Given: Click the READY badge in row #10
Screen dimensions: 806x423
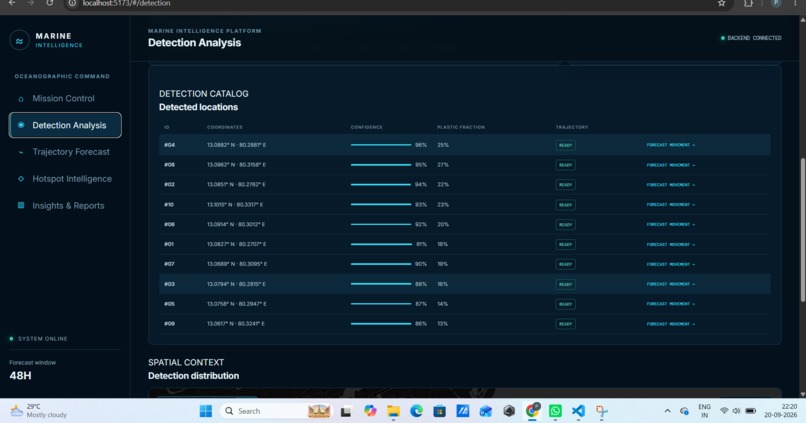Looking at the screenshot, I should pyautogui.click(x=565, y=205).
